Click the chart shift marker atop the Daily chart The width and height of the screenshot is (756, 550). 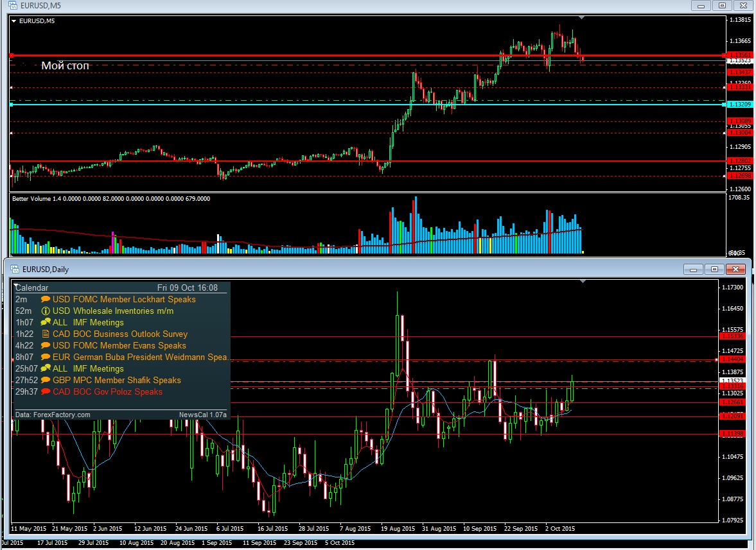pos(583,281)
